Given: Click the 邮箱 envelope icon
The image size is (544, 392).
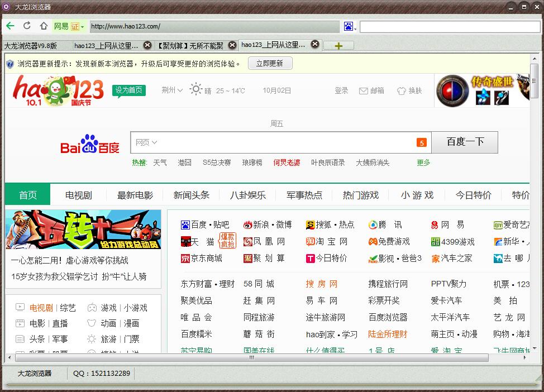Looking at the screenshot, I should tap(363, 91).
